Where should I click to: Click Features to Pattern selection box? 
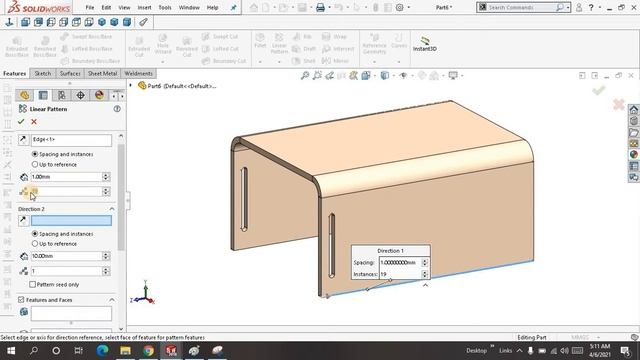point(71,313)
